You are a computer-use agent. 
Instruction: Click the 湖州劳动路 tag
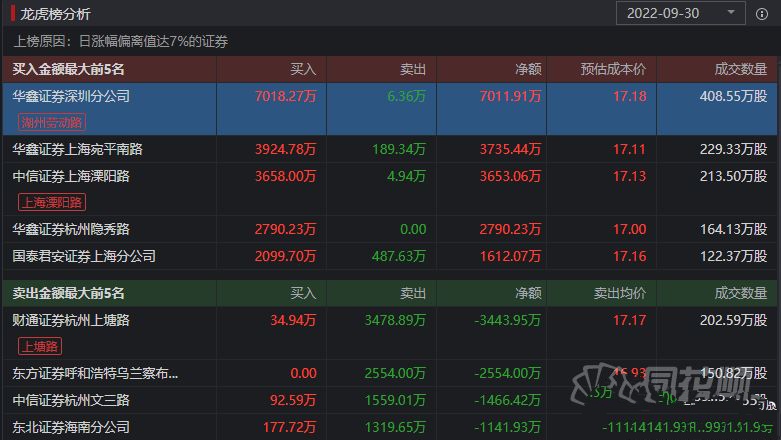[x=52, y=122]
